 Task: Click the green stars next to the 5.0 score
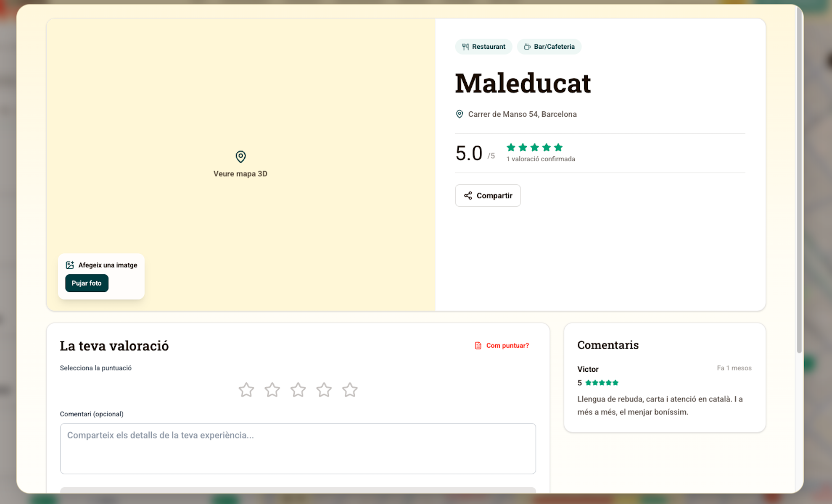(534, 147)
